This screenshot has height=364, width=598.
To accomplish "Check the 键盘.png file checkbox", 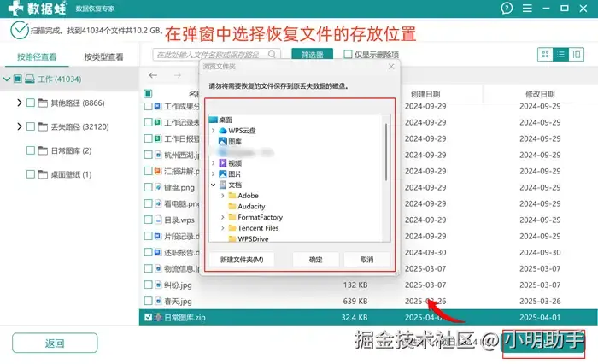I will tap(148, 187).
